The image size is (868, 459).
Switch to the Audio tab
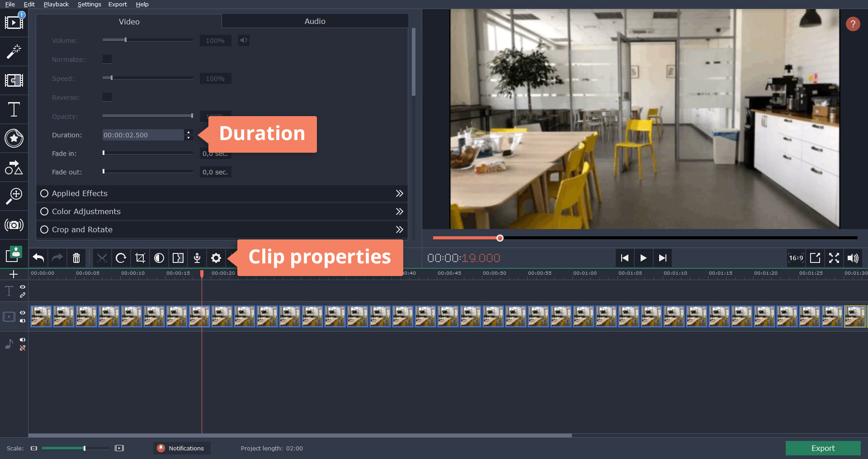point(315,21)
